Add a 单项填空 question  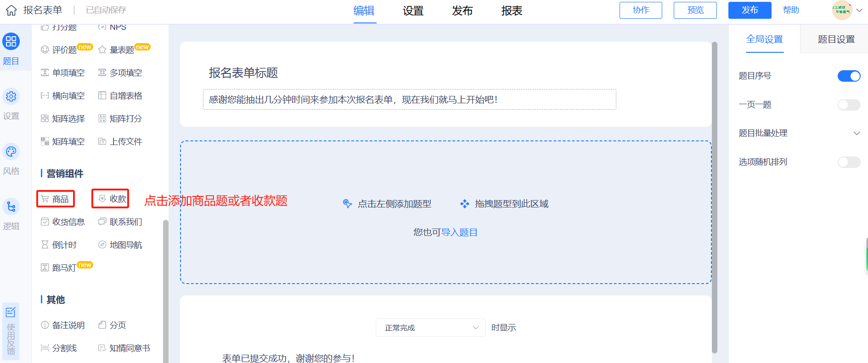[x=63, y=73]
